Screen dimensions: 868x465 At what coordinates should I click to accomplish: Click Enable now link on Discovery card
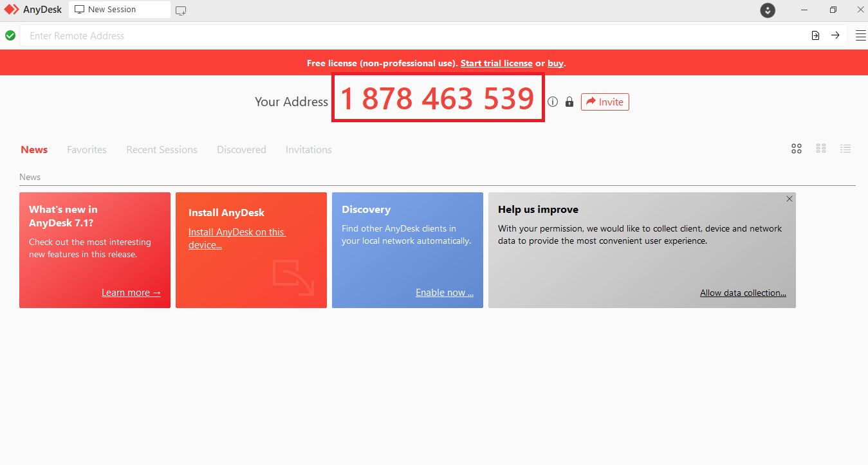pos(445,293)
